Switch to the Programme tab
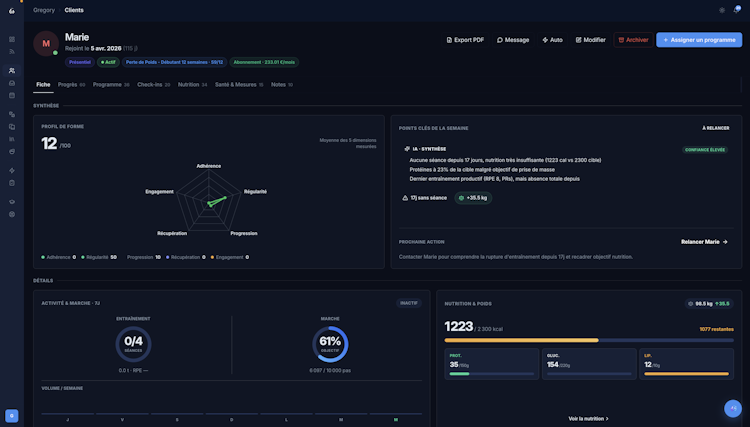The height and width of the screenshot is (427, 750). [111, 85]
